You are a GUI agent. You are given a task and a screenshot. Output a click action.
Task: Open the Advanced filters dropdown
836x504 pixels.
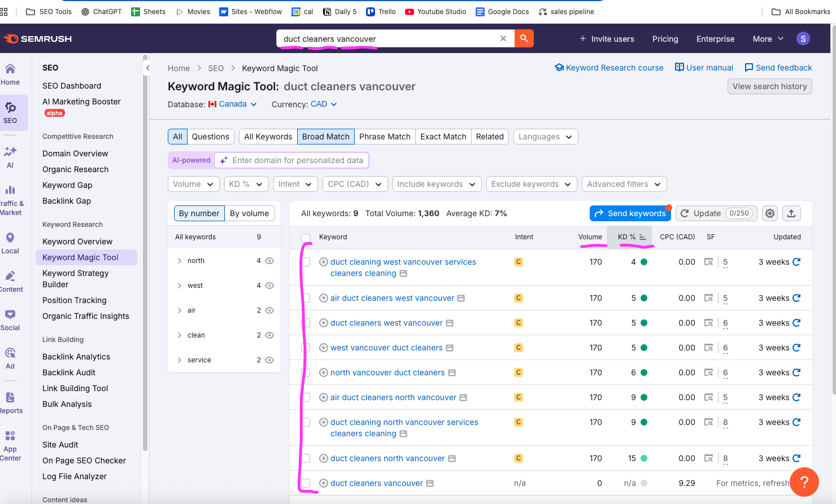(x=624, y=184)
